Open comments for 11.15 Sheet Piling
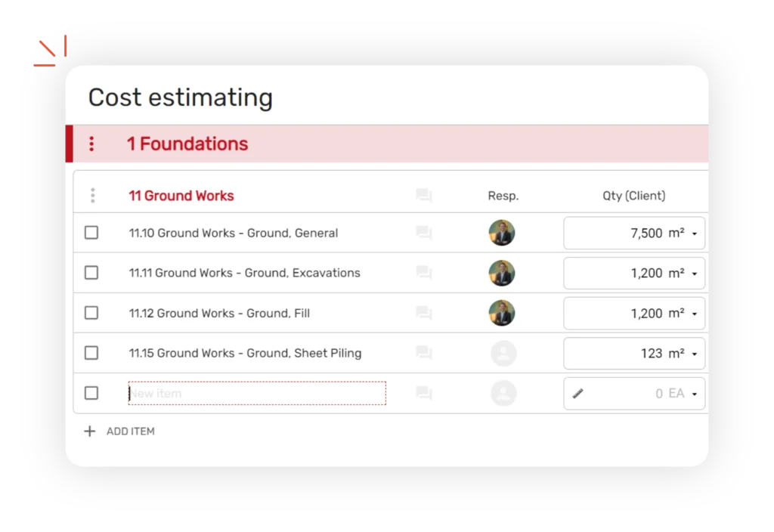 [424, 353]
